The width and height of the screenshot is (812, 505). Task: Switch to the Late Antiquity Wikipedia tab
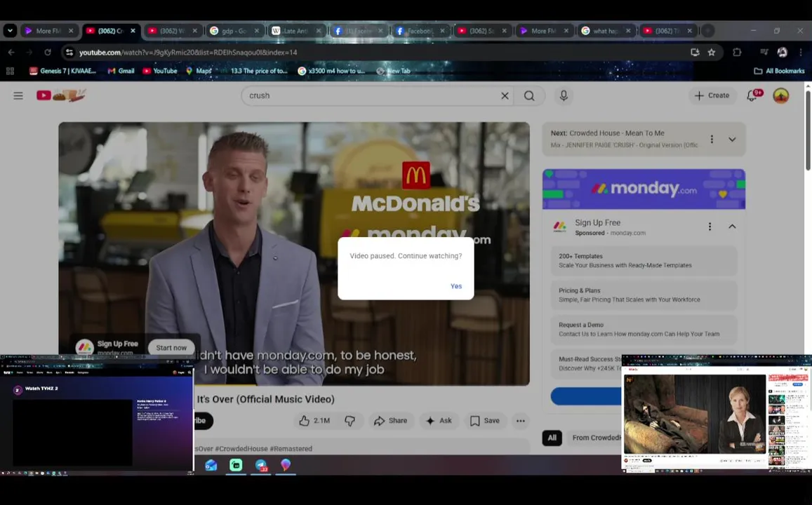(295, 31)
